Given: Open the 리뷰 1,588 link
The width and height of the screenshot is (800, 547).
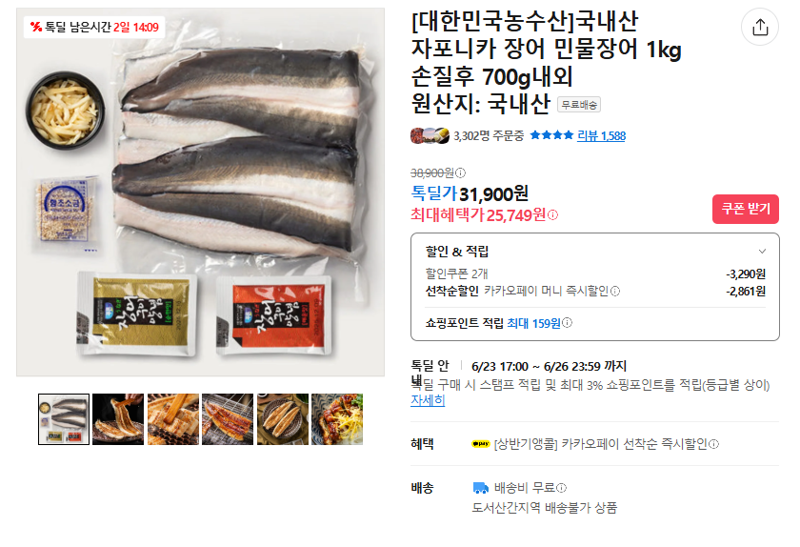Looking at the screenshot, I should pos(601,136).
